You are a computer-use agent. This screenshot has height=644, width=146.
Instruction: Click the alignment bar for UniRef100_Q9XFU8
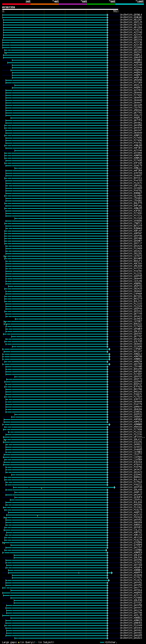[64, 487]
